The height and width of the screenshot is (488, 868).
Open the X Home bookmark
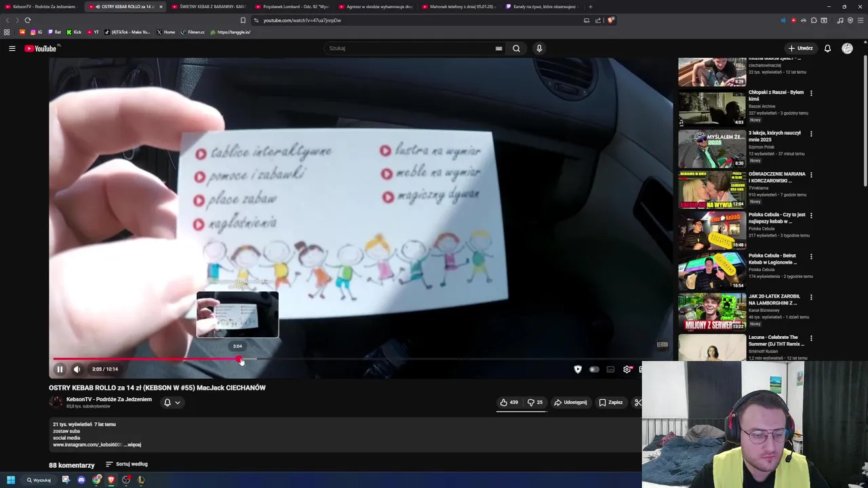(x=165, y=32)
